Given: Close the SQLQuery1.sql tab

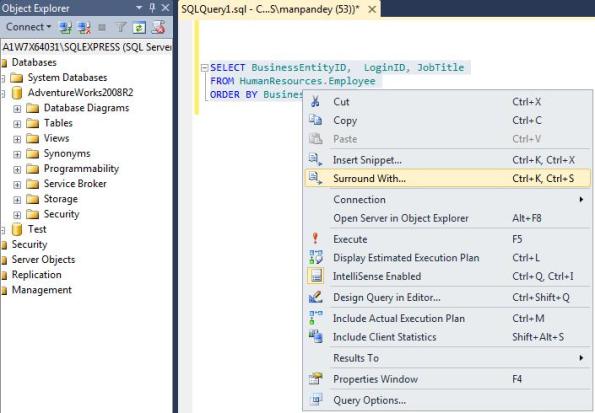Looking at the screenshot, I should click(x=372, y=9).
